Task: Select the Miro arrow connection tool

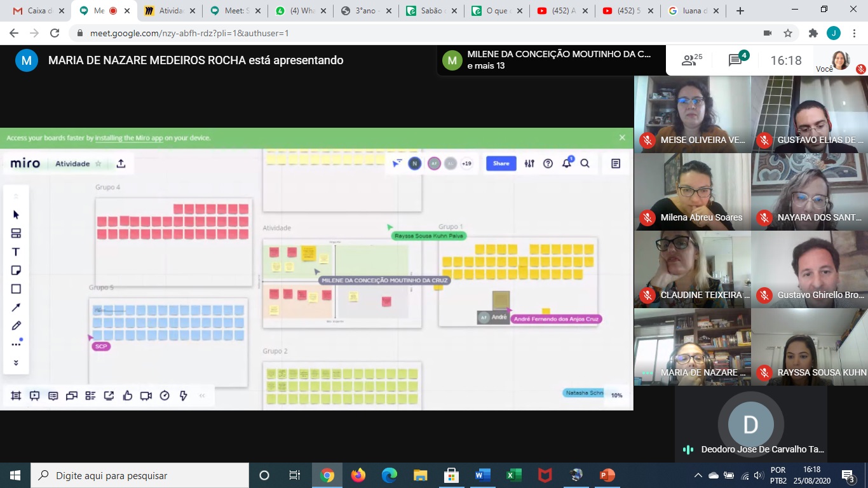Action: [x=16, y=308]
